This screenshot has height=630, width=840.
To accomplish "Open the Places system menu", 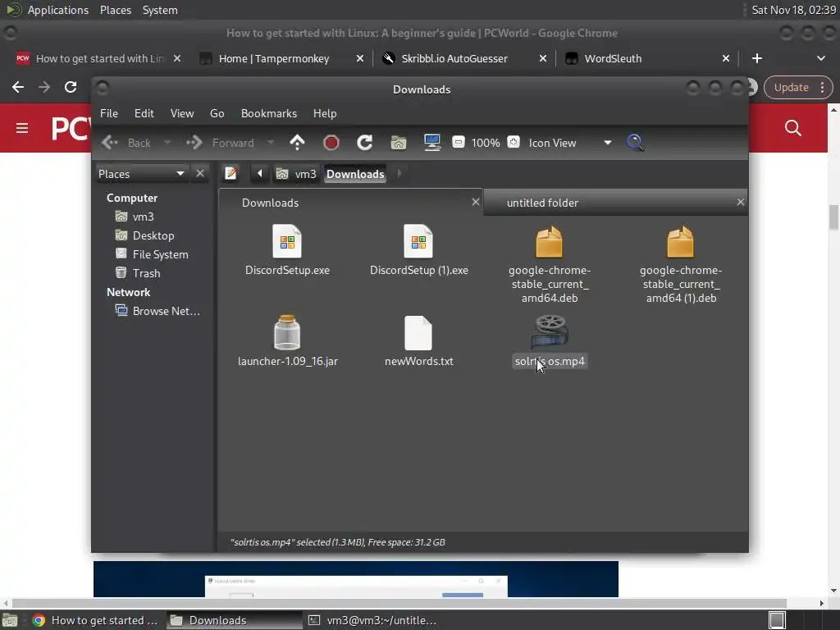I will tap(116, 10).
